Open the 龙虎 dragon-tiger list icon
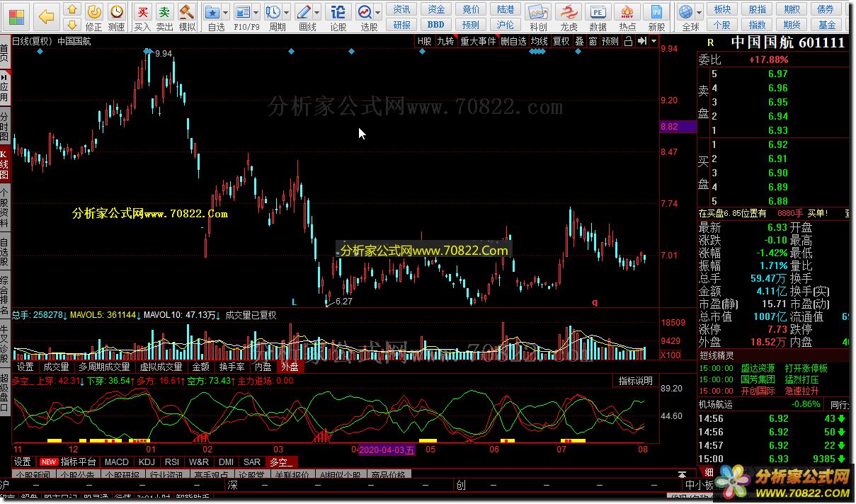This screenshot has width=856, height=504. click(x=569, y=12)
